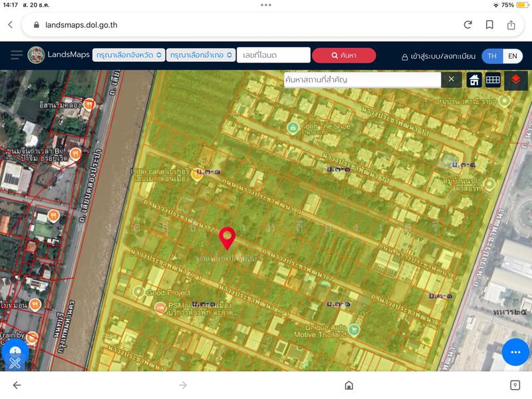Focus the parcel number input field
This screenshot has width=532, height=399.
pyautogui.click(x=273, y=55)
